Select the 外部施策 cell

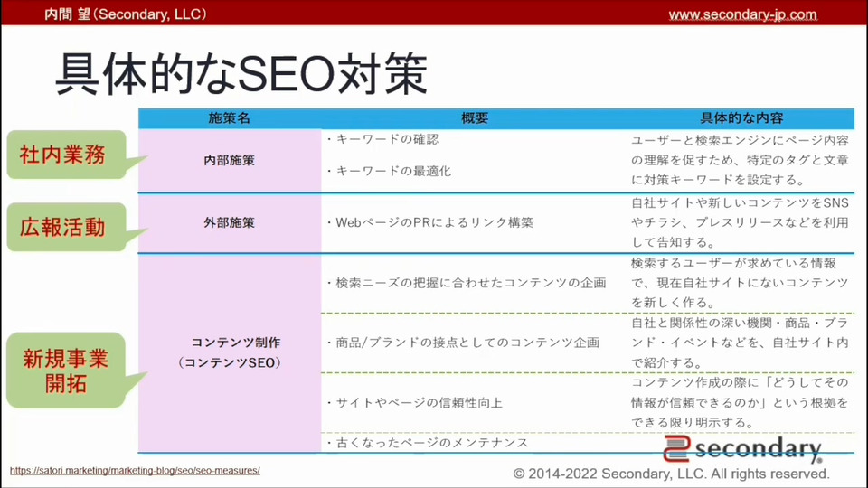point(229,222)
